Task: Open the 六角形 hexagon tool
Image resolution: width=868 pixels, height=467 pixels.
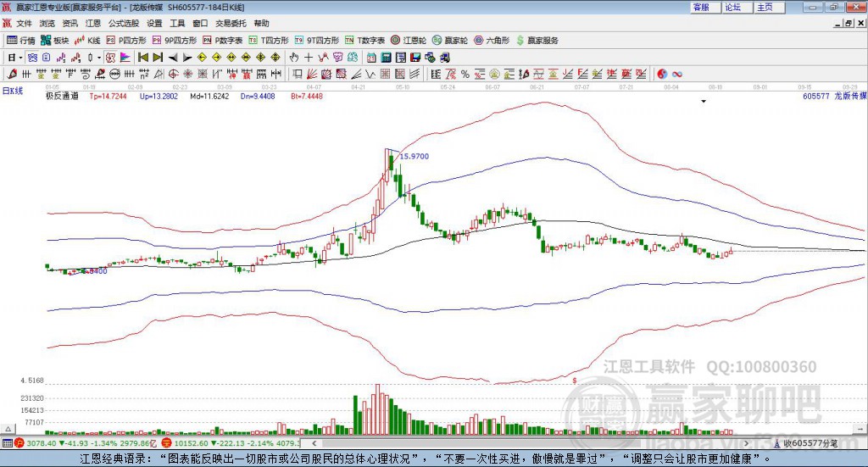Action: pos(492,41)
